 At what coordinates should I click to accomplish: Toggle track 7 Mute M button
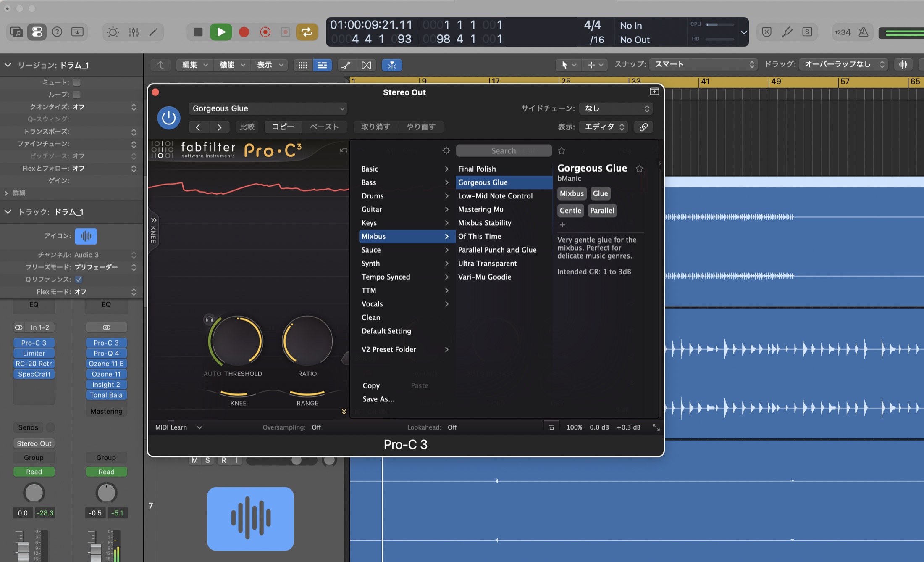(x=194, y=460)
